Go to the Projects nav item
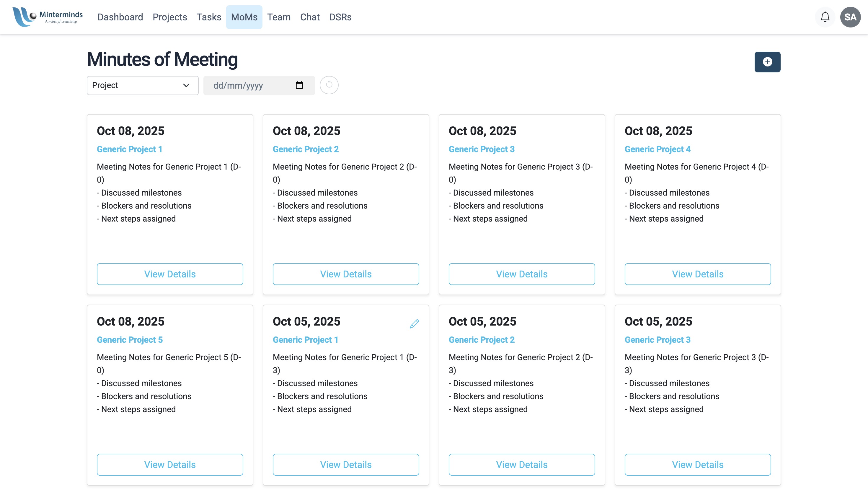Image resolution: width=868 pixels, height=491 pixels. [169, 17]
